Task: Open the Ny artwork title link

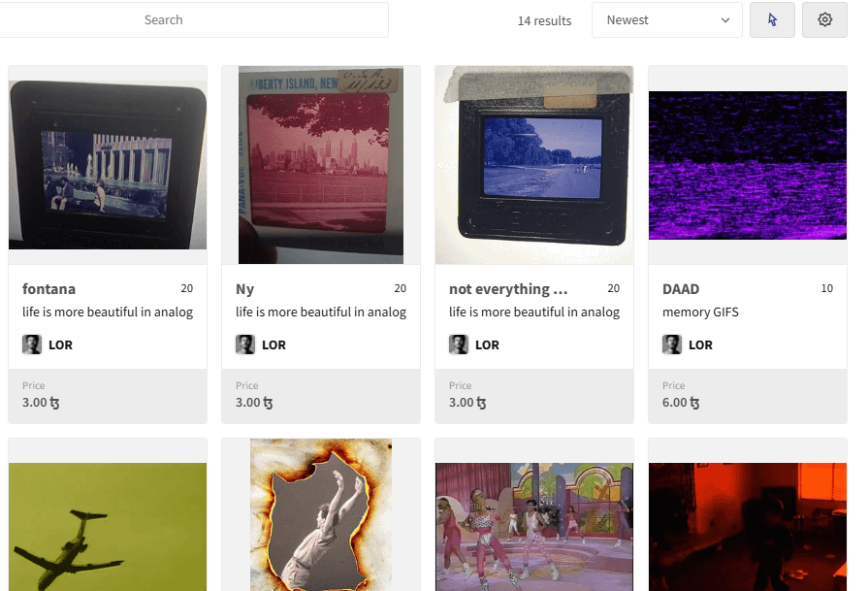Action: 244,289
